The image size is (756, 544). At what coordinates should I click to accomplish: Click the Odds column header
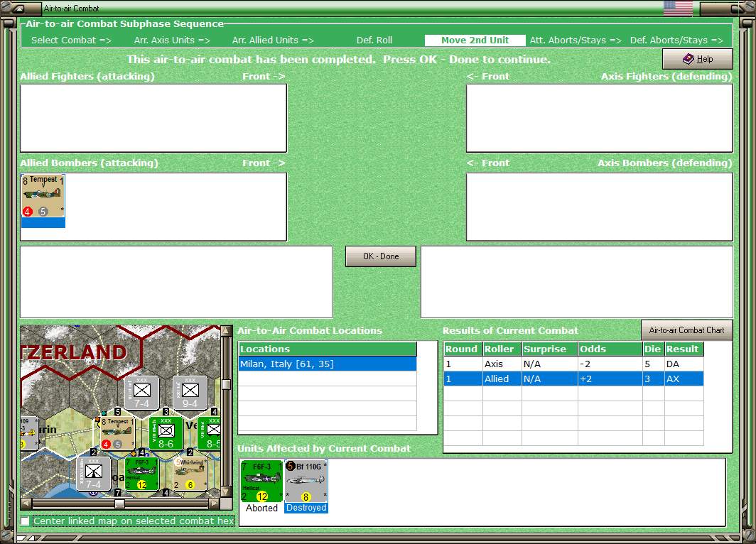(610, 349)
